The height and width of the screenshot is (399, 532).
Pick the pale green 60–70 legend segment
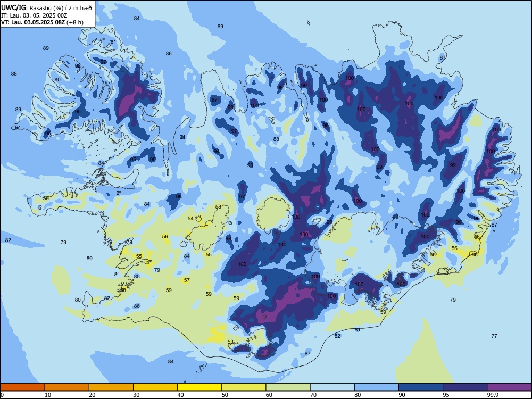click(x=288, y=387)
